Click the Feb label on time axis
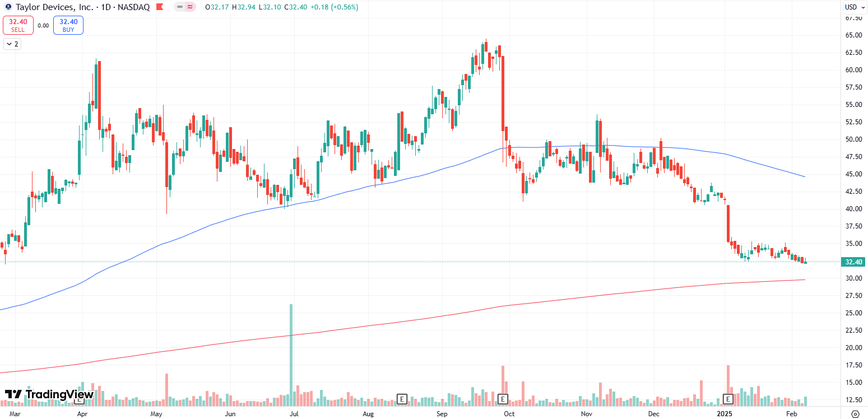Screen dimensions: 868x419 (791, 414)
